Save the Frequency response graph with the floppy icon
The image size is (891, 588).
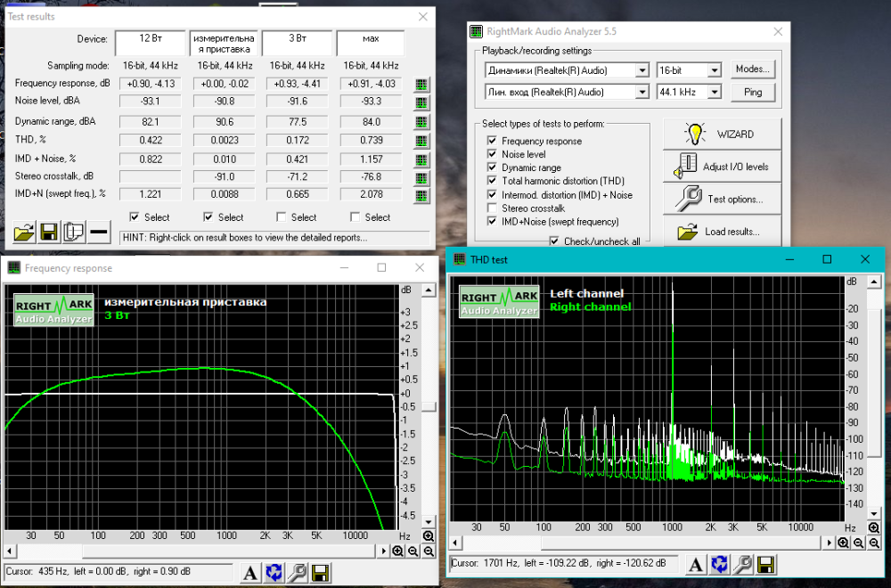320,574
